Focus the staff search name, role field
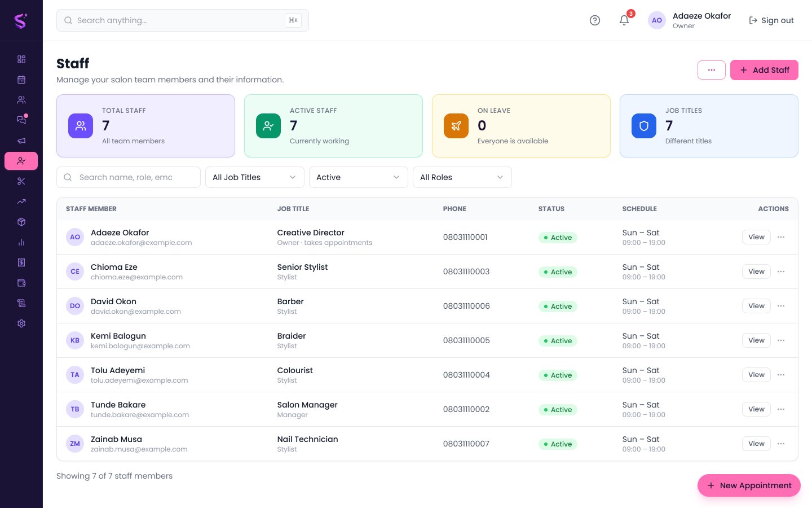The width and height of the screenshot is (812, 508). (129, 177)
